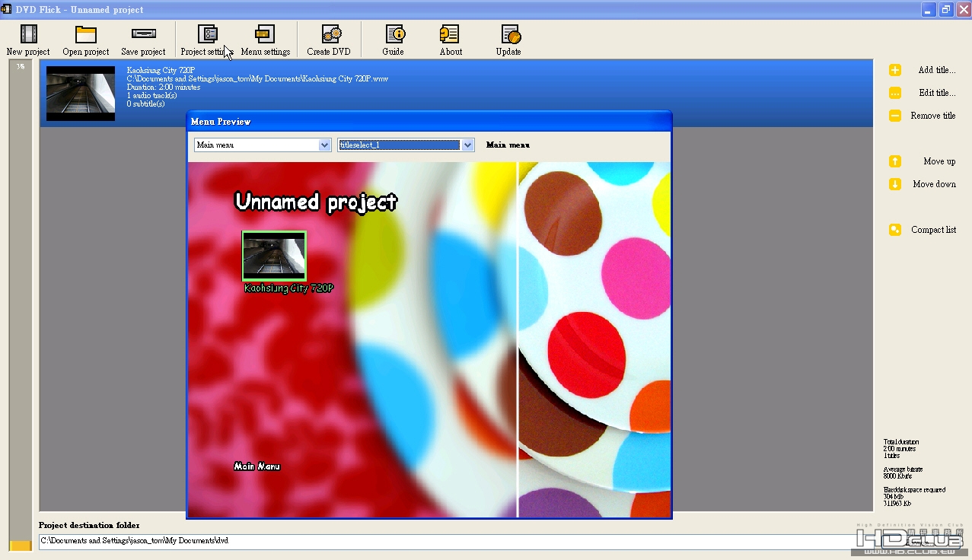Click the Kaohsiung City 720P caption in preview

click(288, 288)
